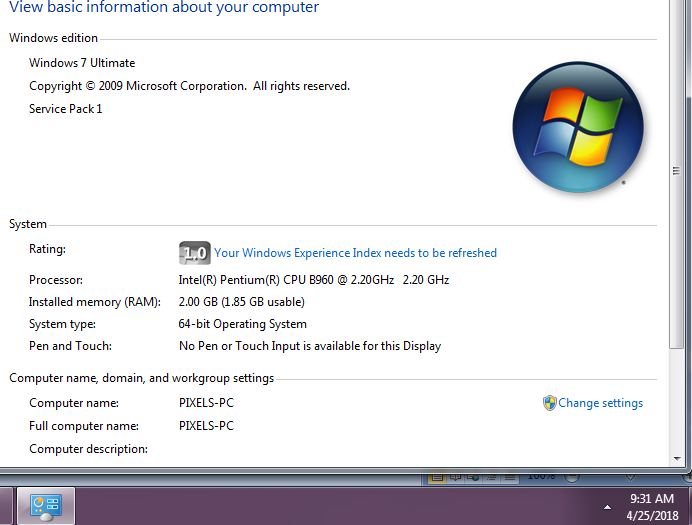Click the 'Rating:' label
The image size is (692, 525).
pos(47,249)
